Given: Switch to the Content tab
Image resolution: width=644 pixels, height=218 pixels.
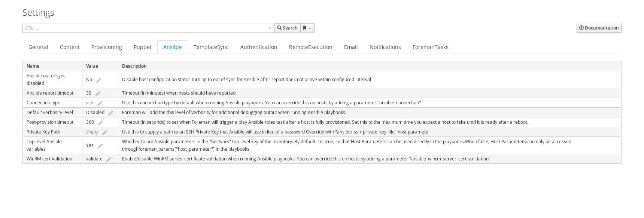Looking at the screenshot, I should [x=70, y=47].
